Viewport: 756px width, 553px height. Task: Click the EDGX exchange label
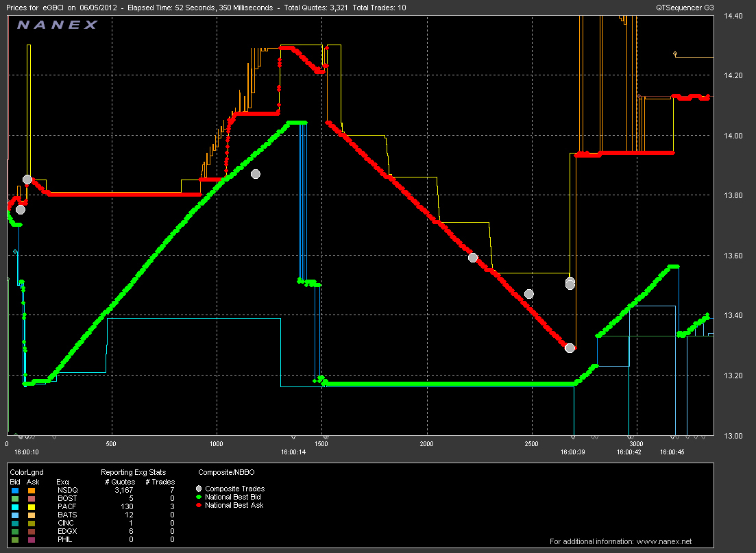click(x=67, y=531)
